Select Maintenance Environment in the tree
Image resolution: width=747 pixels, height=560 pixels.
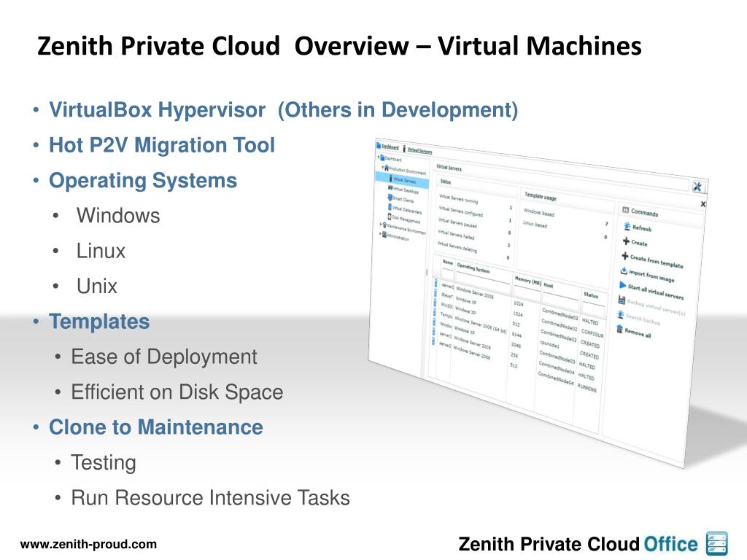406,228
